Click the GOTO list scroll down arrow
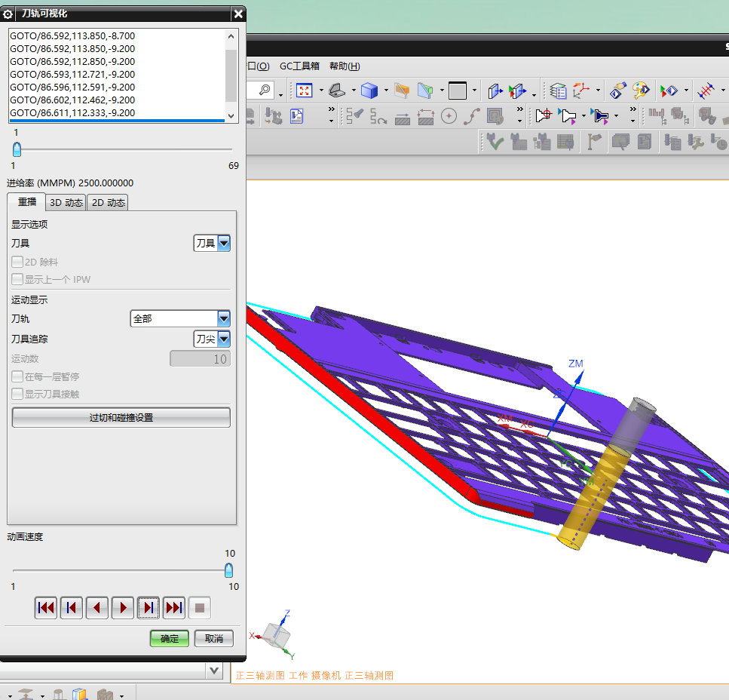 (231, 116)
